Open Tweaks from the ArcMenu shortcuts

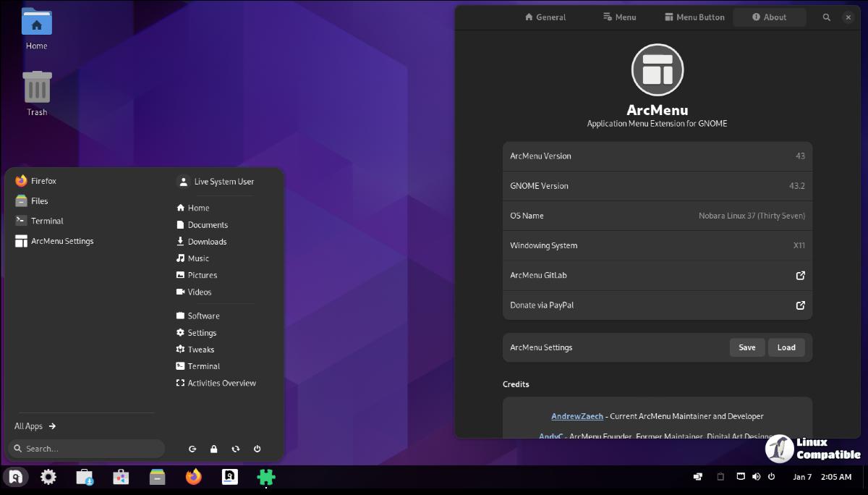pos(200,350)
